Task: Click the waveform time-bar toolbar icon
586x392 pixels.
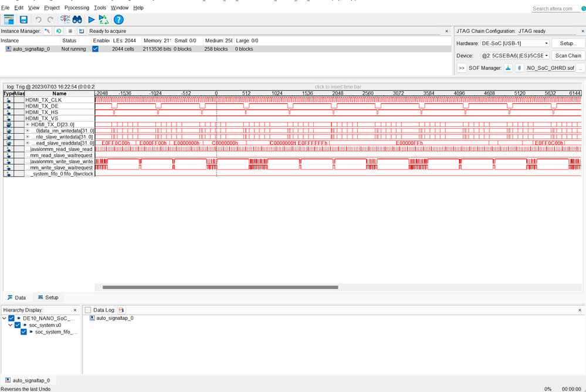Action: 65,20
